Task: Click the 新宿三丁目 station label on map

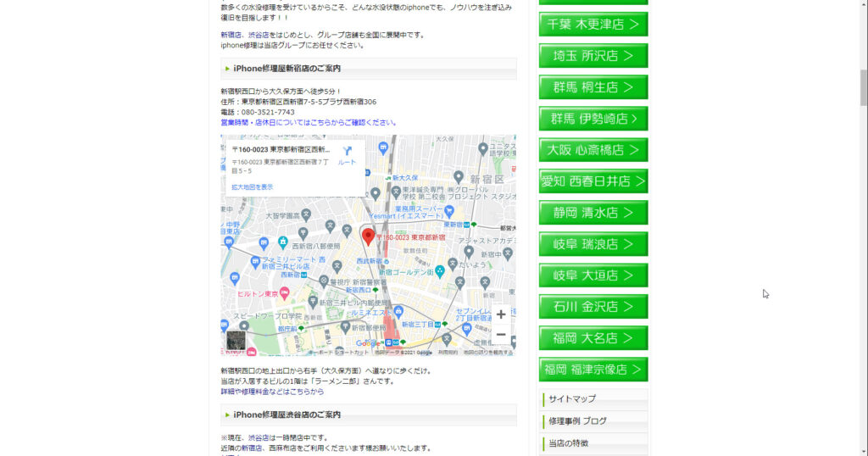Action: click(419, 325)
